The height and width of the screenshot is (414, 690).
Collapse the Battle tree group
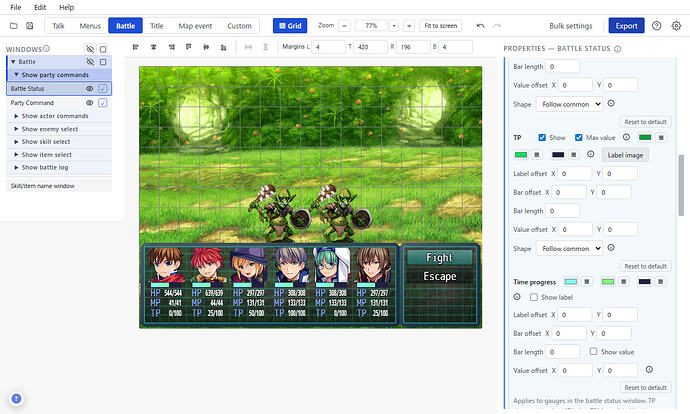(13, 62)
